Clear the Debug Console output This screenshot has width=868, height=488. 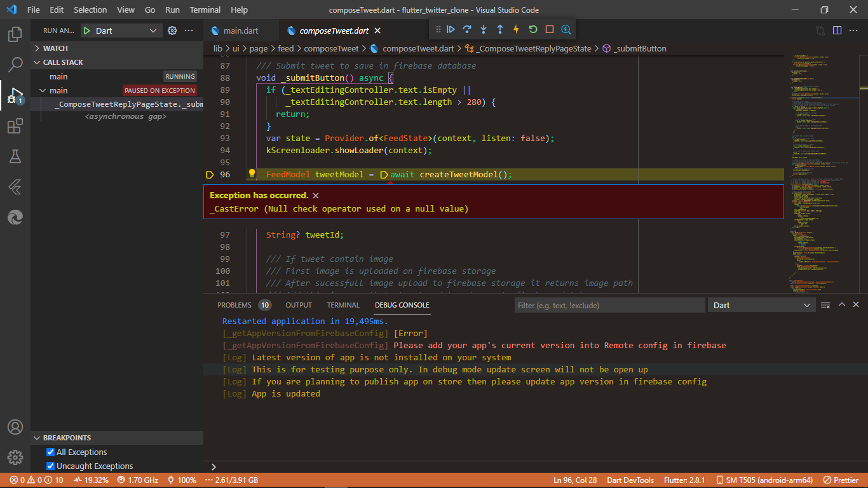click(825, 304)
